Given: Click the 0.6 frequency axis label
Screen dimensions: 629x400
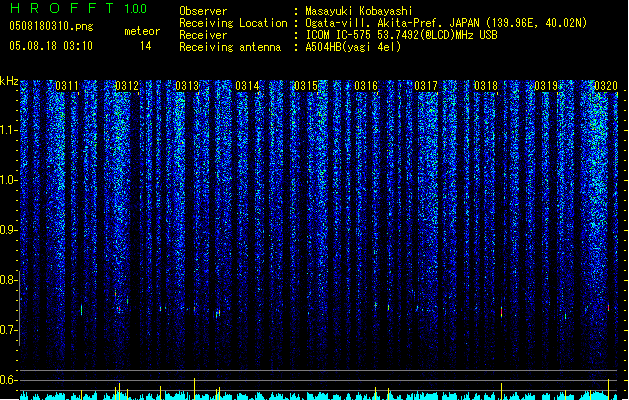Looking at the screenshot, I should pyautogui.click(x=8, y=380).
